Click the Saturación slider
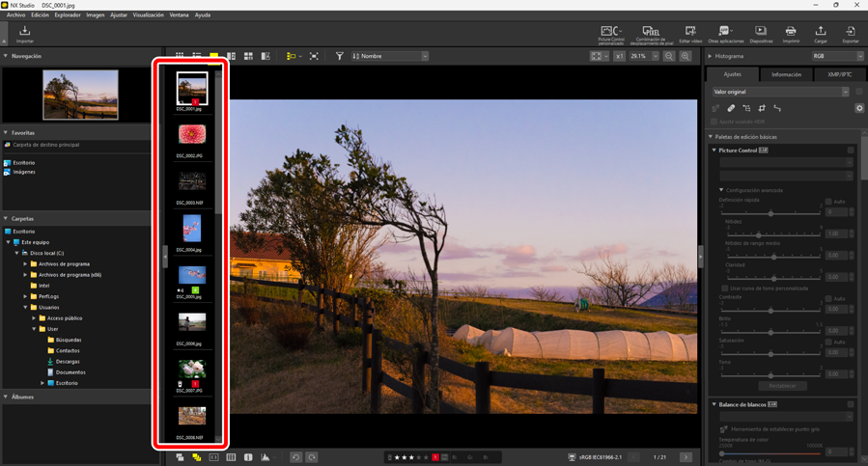 (770, 354)
